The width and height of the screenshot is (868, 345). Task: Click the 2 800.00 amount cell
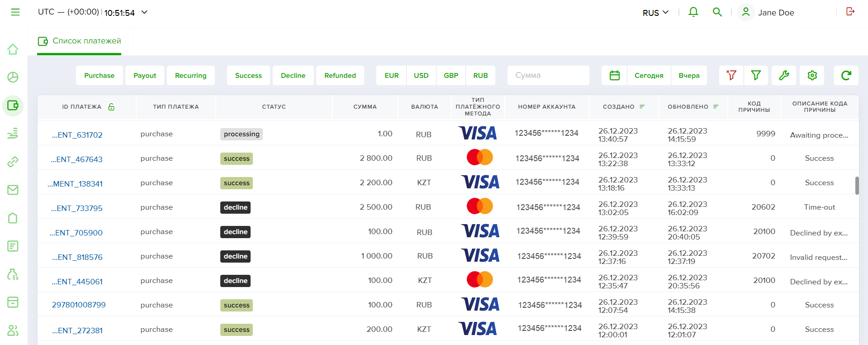tap(376, 158)
